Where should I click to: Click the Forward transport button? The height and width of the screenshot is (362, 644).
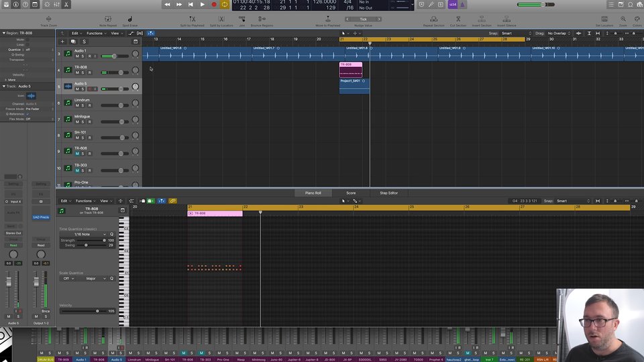179,5
